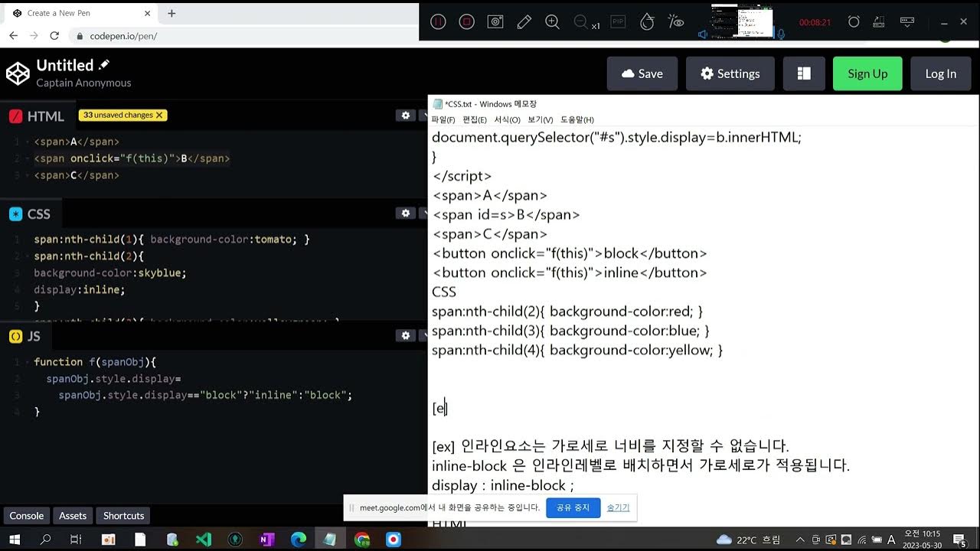This screenshot has height=551, width=980.
Task: Open Notepad 도움말(H) menu
Action: click(577, 120)
